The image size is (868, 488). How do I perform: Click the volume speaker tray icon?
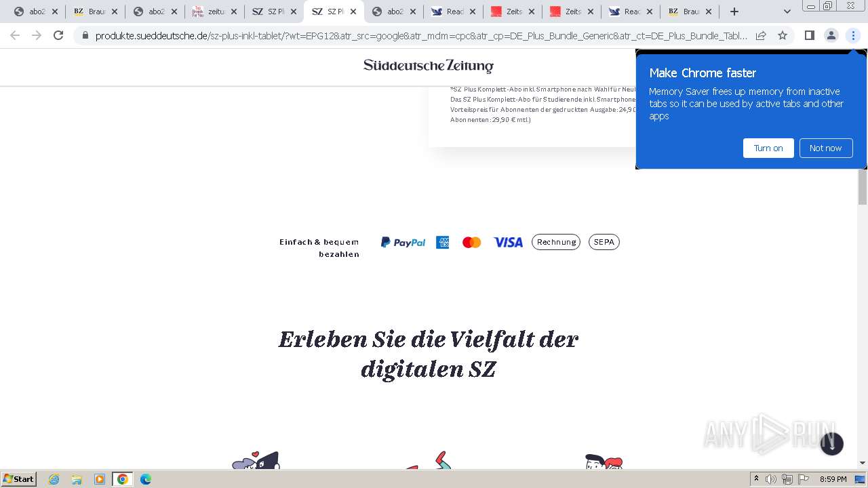(x=771, y=479)
